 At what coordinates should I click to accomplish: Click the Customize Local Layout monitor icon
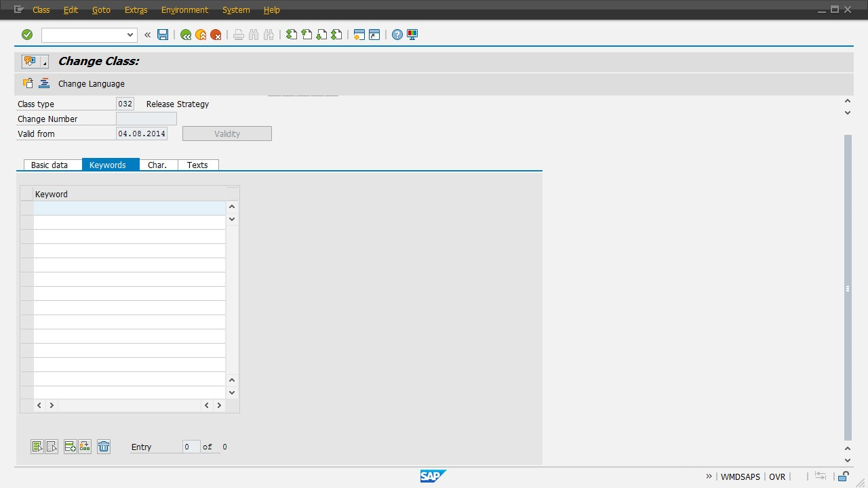pos(412,35)
